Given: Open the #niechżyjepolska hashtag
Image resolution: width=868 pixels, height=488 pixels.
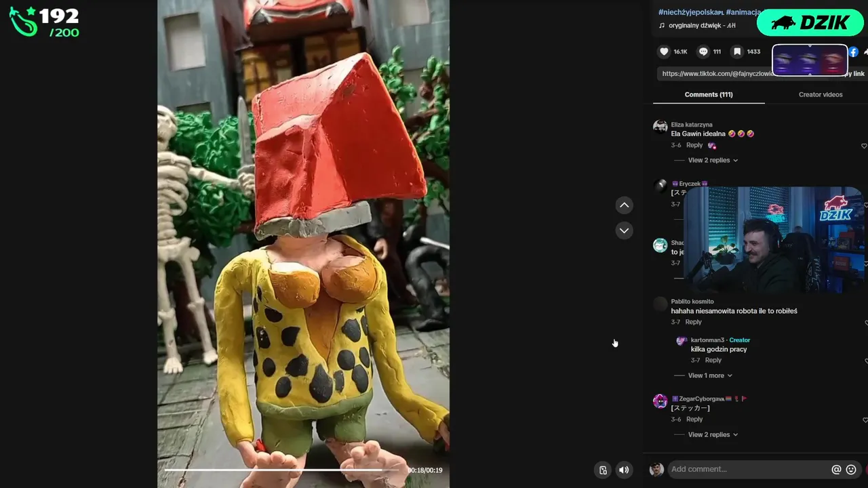Looking at the screenshot, I should 690,12.
